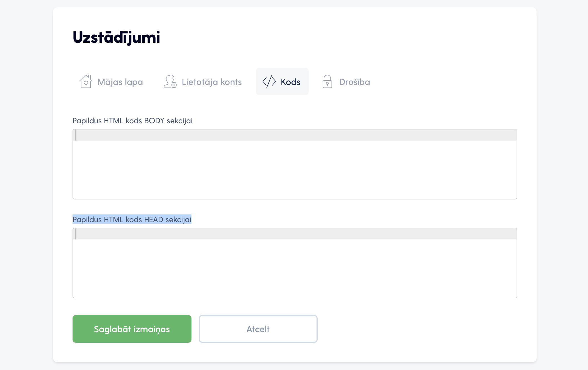This screenshot has height=370, width=588.
Task: Select the Kods tab label
Action: tap(290, 82)
